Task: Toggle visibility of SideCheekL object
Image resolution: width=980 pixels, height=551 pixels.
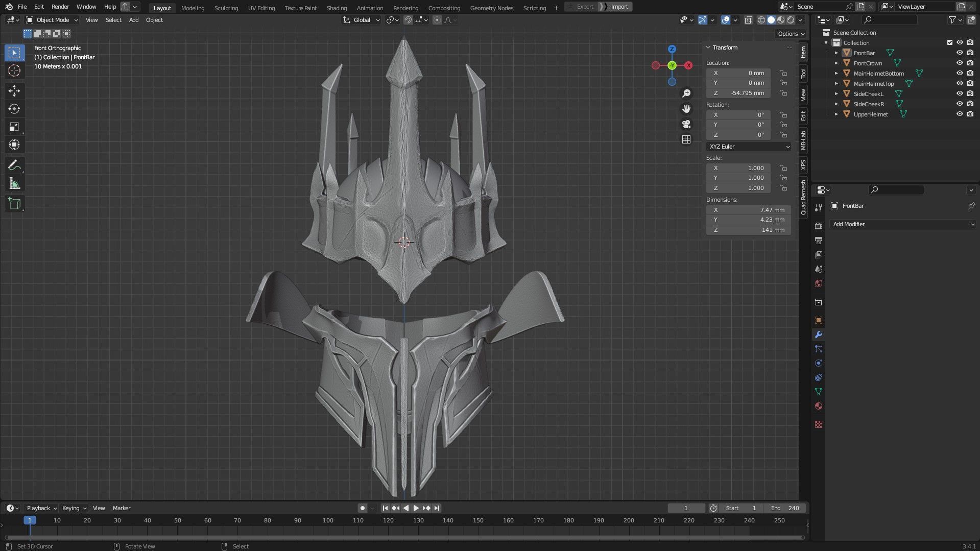Action: click(960, 94)
